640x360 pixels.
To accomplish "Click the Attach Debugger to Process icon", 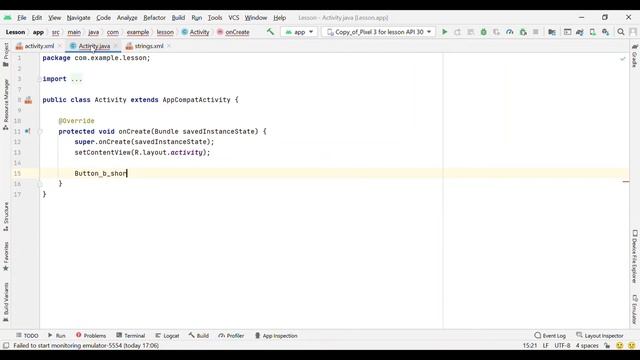I will 523,32.
